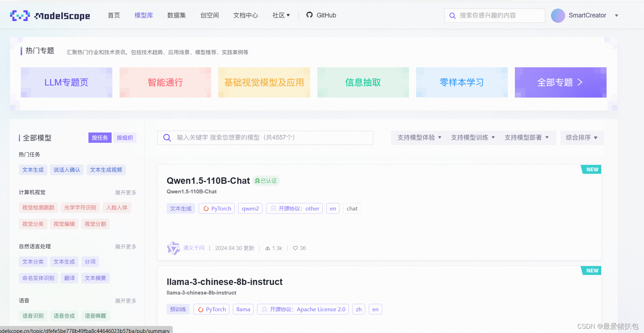Go to 首页 in navigation

click(114, 15)
